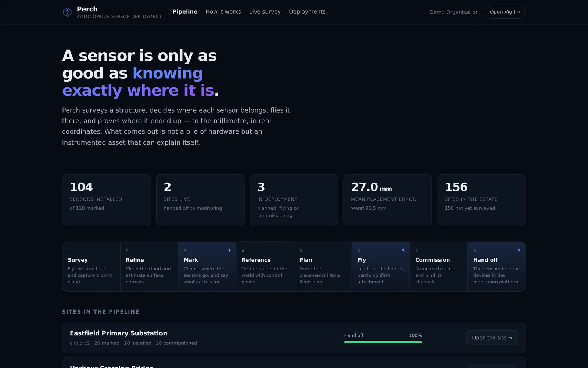Select pipeline step 1 Survey

tap(91, 267)
